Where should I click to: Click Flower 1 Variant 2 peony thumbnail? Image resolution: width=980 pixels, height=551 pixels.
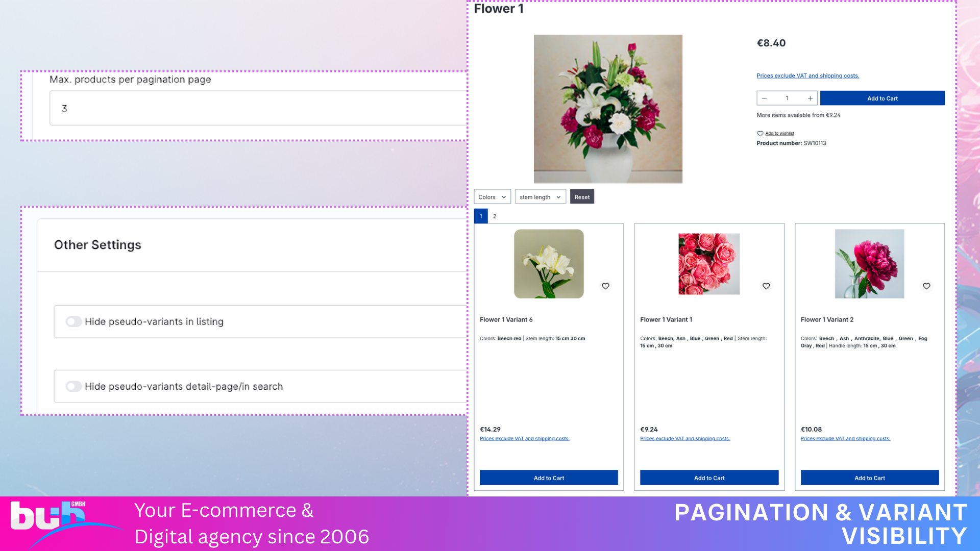coord(869,264)
